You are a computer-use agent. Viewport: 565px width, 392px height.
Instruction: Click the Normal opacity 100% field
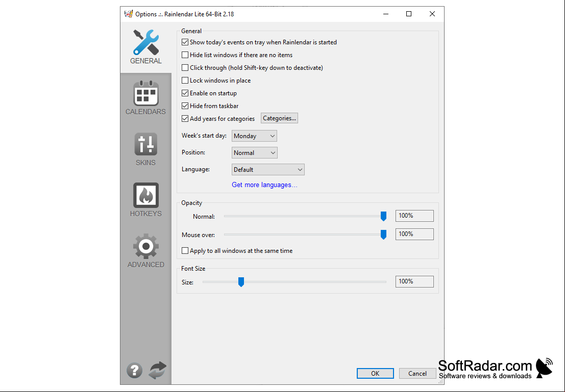tap(414, 216)
